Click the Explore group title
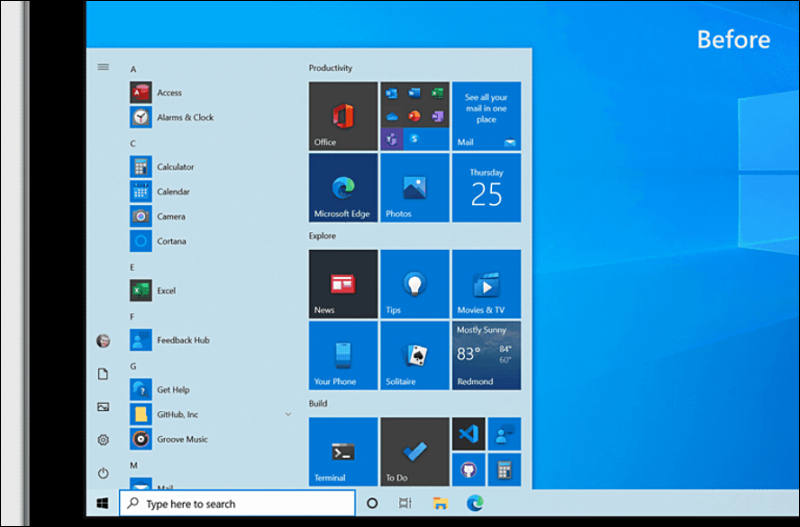800x527 pixels. [x=322, y=236]
